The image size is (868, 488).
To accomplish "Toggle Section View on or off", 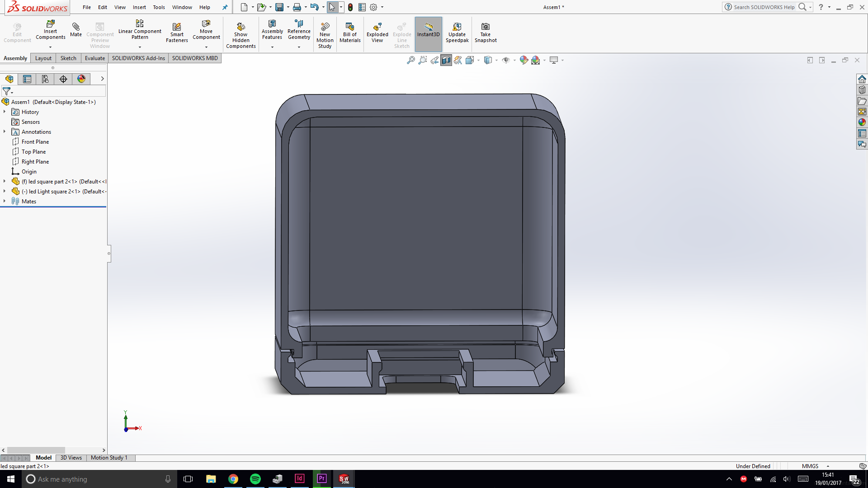I will pos(446,60).
